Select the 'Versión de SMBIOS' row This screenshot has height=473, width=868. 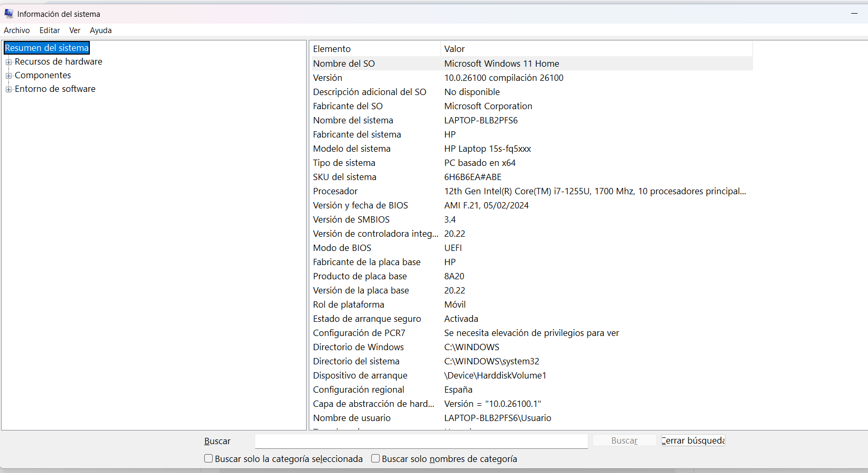pos(532,219)
